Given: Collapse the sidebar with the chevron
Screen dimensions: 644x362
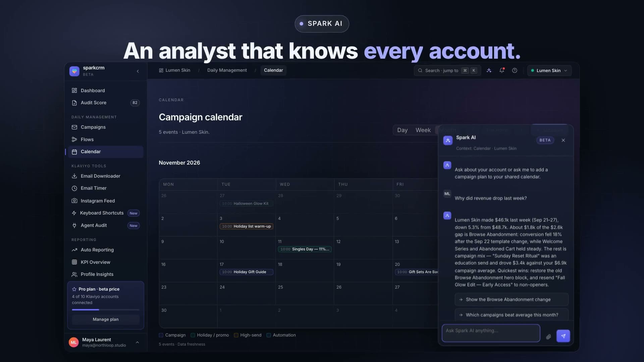Looking at the screenshot, I should [138, 71].
